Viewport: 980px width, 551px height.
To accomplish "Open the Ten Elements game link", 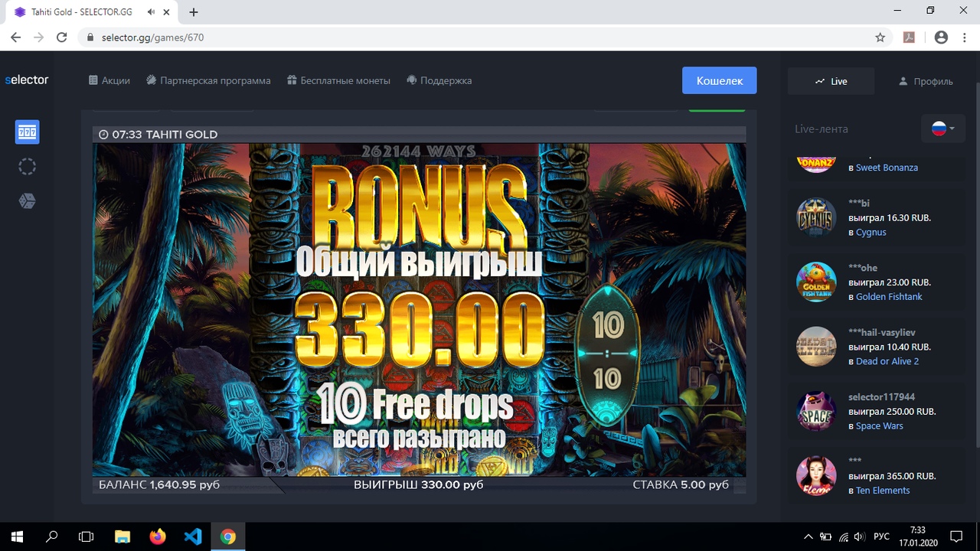I will coord(883,491).
